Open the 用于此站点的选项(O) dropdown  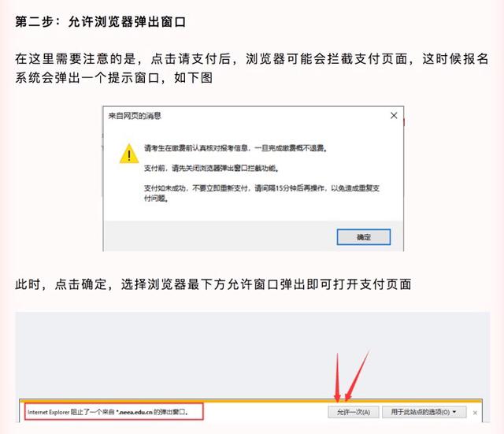click(x=424, y=412)
